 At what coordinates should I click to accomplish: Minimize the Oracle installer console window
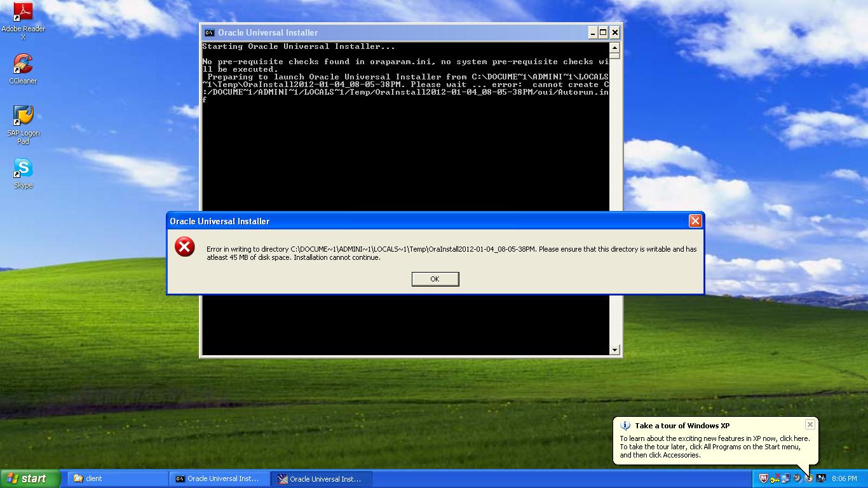coord(592,32)
